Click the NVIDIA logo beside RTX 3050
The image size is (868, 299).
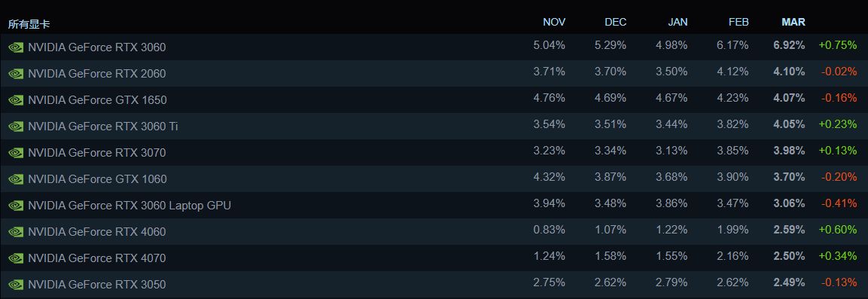point(16,285)
